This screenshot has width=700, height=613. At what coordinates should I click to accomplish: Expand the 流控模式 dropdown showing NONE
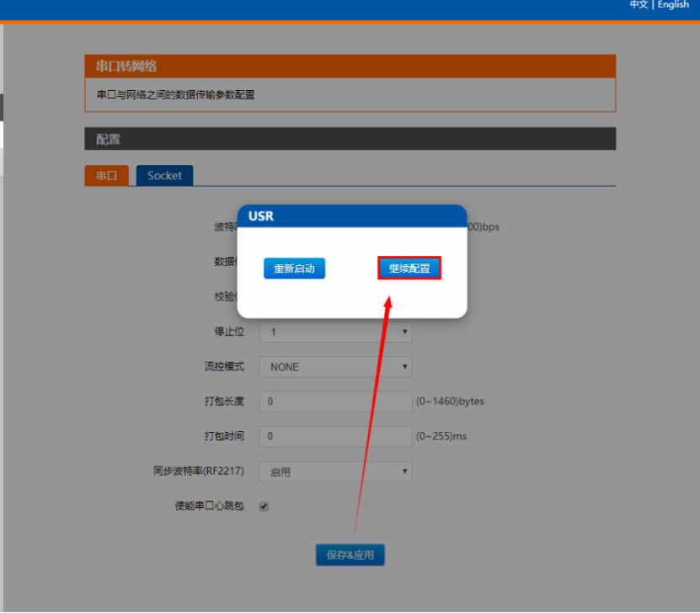tap(335, 367)
